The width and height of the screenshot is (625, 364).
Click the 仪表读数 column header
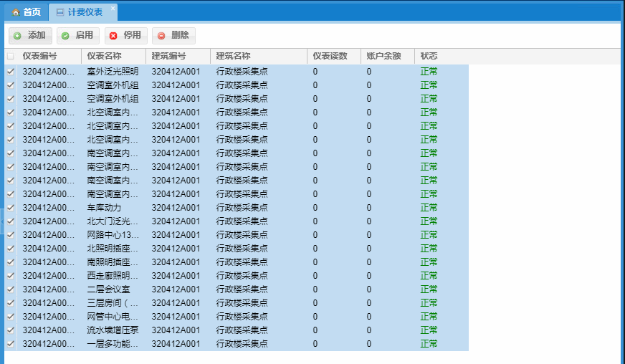pyautogui.click(x=330, y=57)
